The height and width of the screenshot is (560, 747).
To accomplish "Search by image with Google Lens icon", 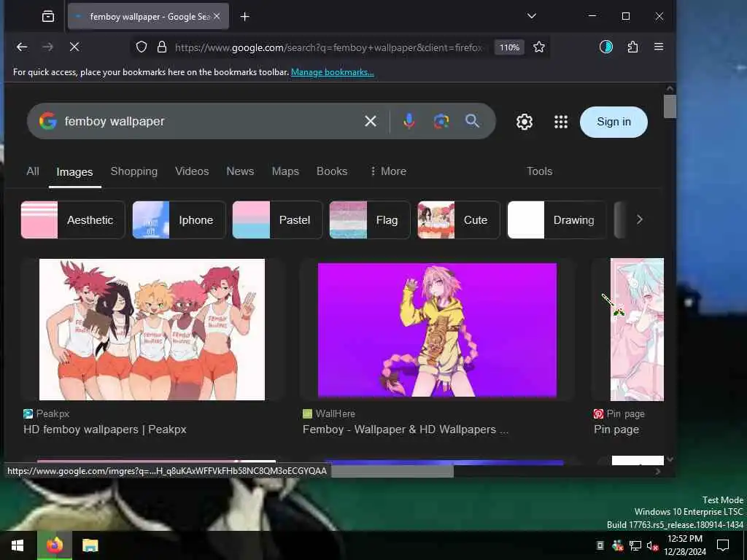I will 441,122.
